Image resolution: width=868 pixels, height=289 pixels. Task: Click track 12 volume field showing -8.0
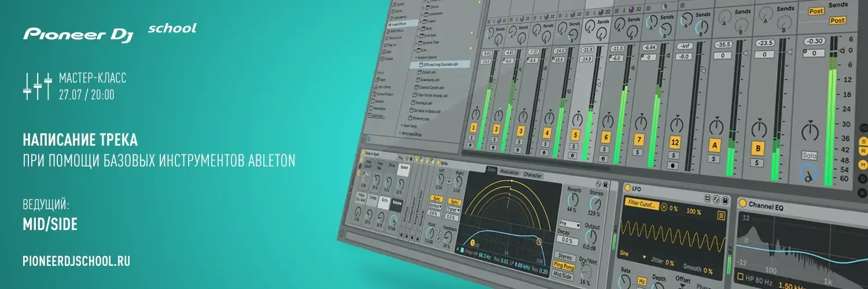684,56
